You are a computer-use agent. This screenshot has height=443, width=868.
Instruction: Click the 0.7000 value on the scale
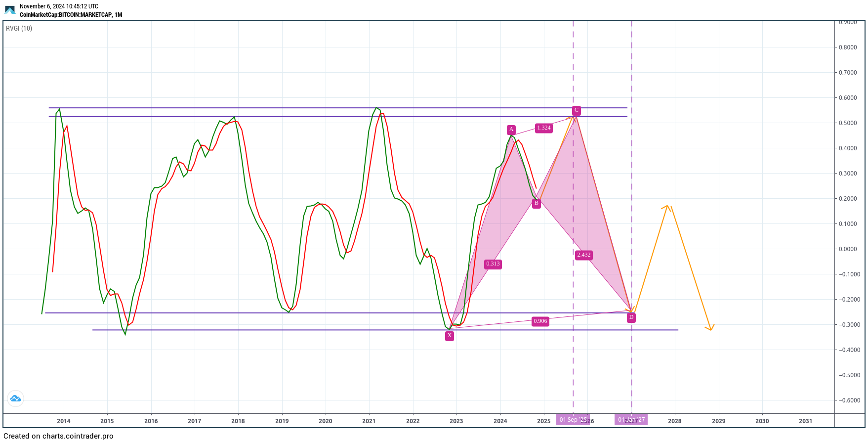coord(848,73)
